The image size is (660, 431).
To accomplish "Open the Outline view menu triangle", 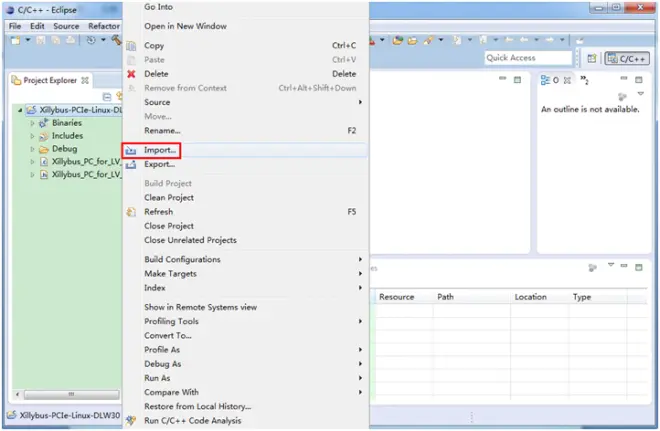I will pyautogui.click(x=641, y=93).
